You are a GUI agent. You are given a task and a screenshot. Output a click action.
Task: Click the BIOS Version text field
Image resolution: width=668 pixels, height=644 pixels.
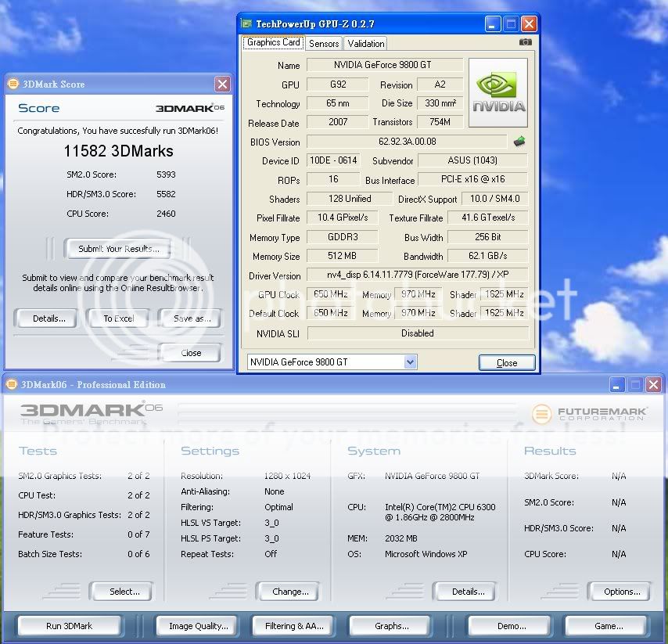[406, 142]
